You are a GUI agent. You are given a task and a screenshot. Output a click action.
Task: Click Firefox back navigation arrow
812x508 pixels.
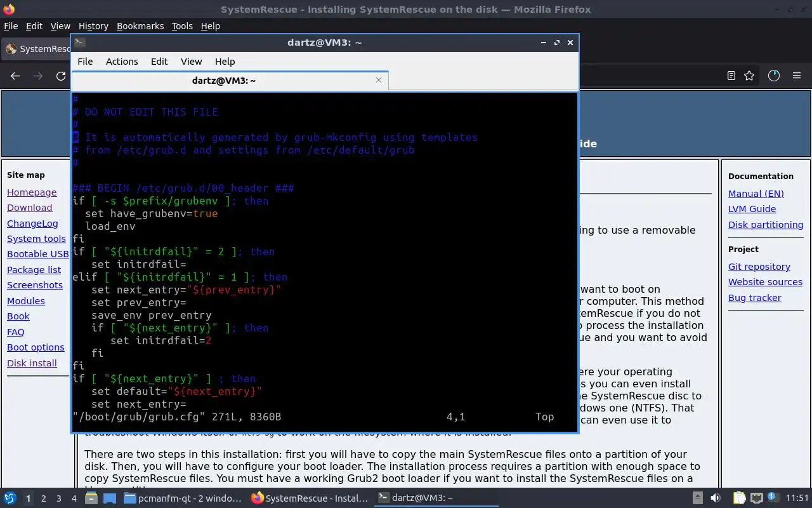[x=15, y=76]
